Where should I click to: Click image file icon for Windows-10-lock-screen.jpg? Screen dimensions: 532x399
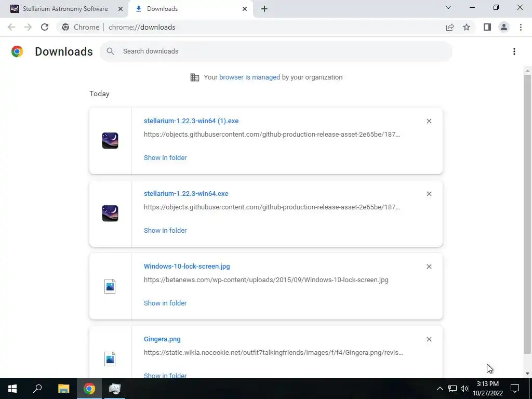point(110,286)
